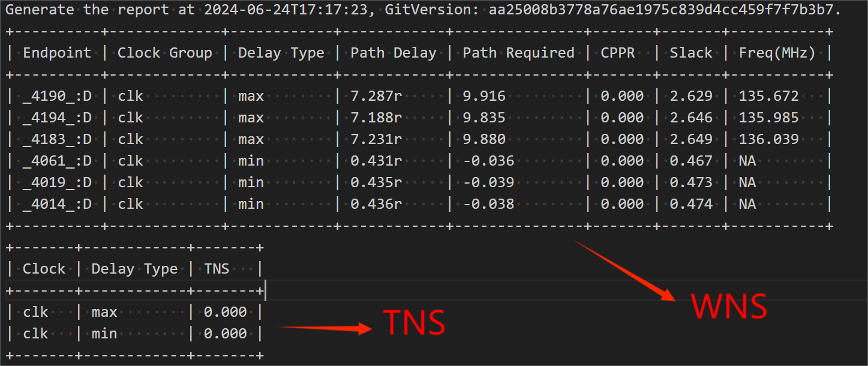868x366 pixels.
Task: Click the Freq(MHz) column header
Action: 777,53
